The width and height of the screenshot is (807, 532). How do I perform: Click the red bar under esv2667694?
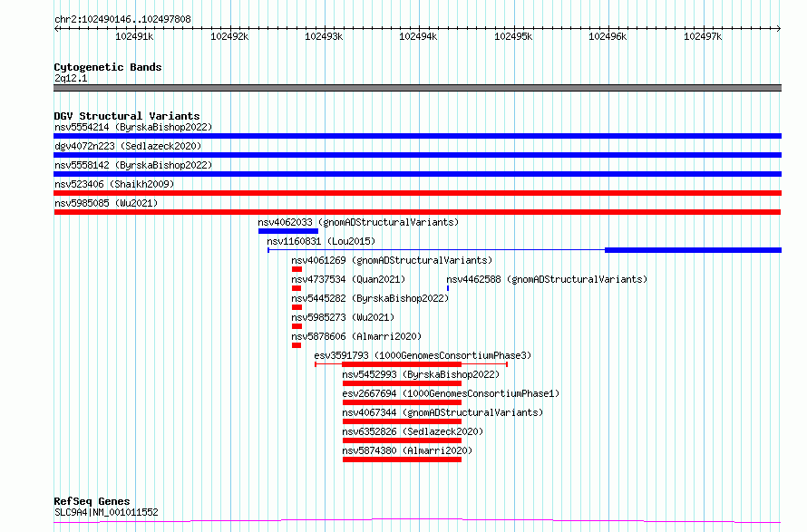click(x=402, y=403)
